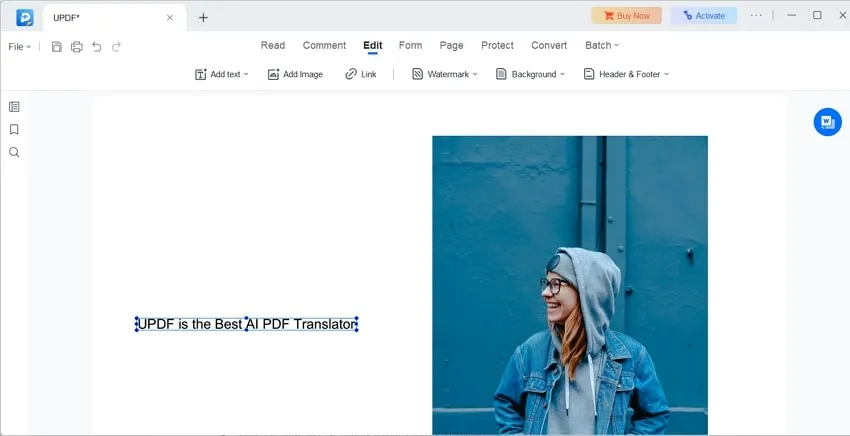Click the Activate button
The image size is (850, 436).
[x=704, y=16]
